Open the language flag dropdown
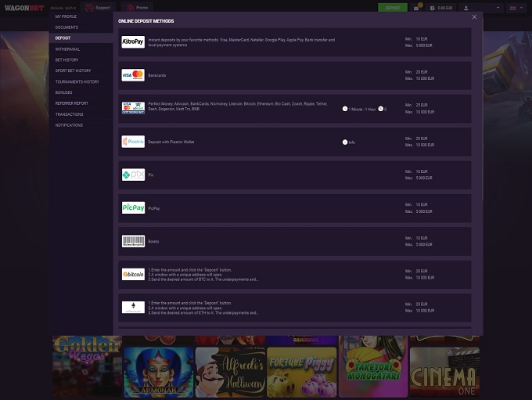 (x=516, y=8)
